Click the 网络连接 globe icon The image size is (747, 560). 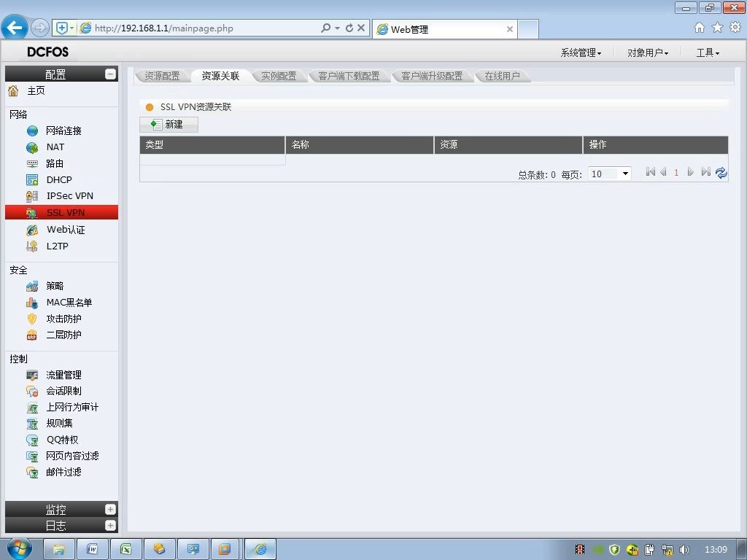coord(32,131)
